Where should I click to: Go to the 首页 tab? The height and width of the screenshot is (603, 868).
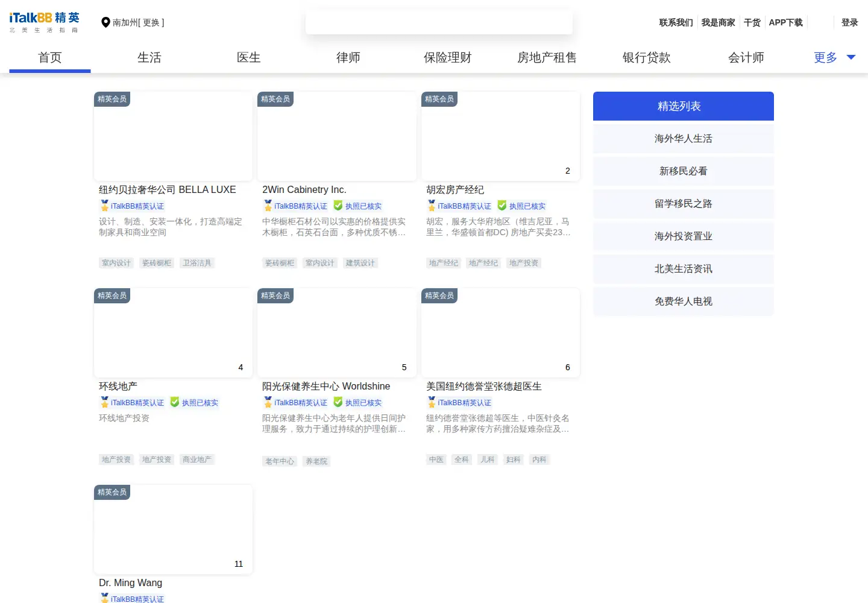50,57
